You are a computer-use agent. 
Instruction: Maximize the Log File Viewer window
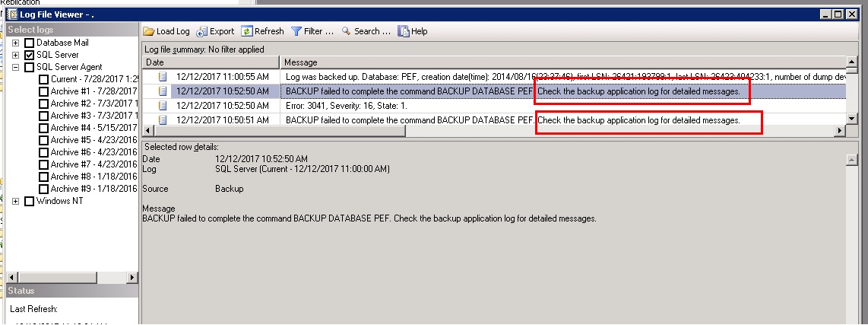(x=838, y=14)
